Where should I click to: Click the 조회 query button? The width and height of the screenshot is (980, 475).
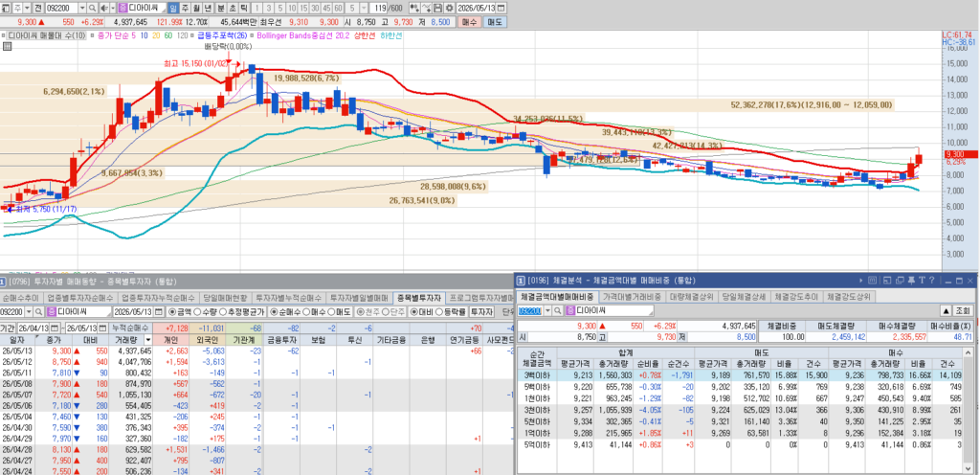pyautogui.click(x=963, y=310)
